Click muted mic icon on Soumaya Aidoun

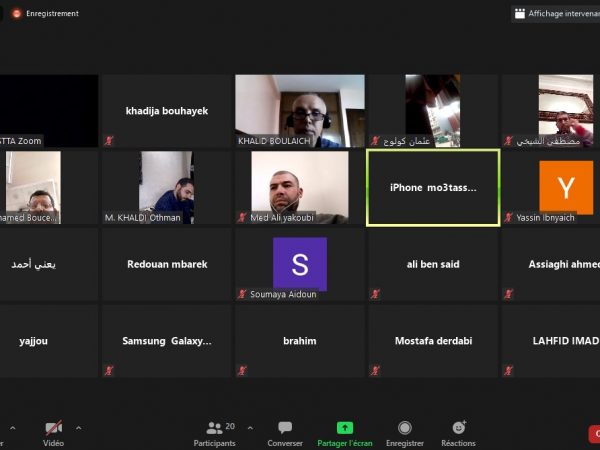(x=242, y=294)
